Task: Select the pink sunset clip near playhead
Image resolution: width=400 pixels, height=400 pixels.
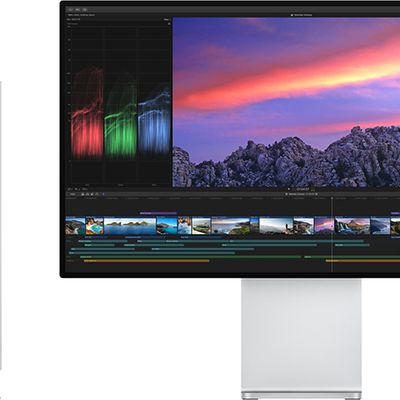Action: [x=324, y=226]
